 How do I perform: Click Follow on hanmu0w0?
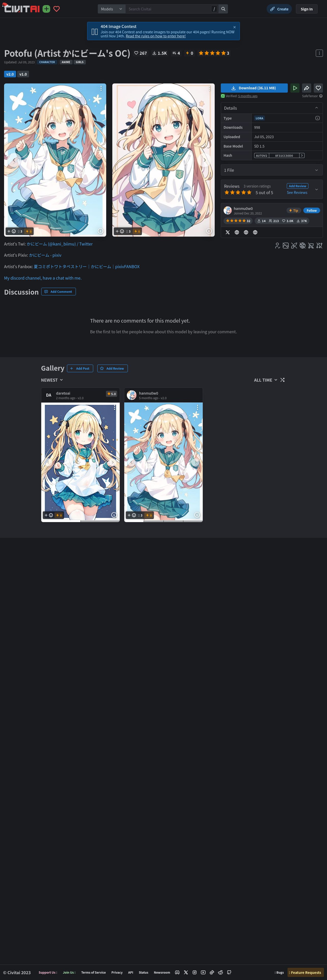pos(311,210)
